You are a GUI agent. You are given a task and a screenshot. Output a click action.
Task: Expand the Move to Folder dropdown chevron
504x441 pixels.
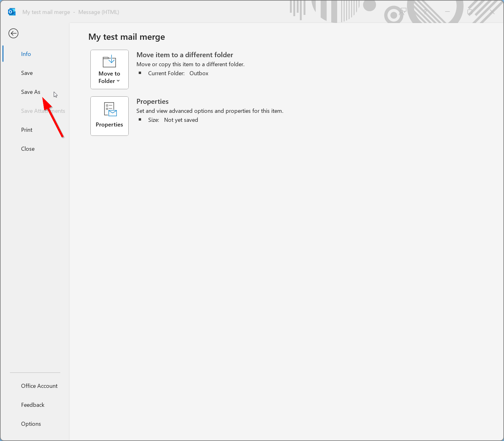[x=118, y=81]
